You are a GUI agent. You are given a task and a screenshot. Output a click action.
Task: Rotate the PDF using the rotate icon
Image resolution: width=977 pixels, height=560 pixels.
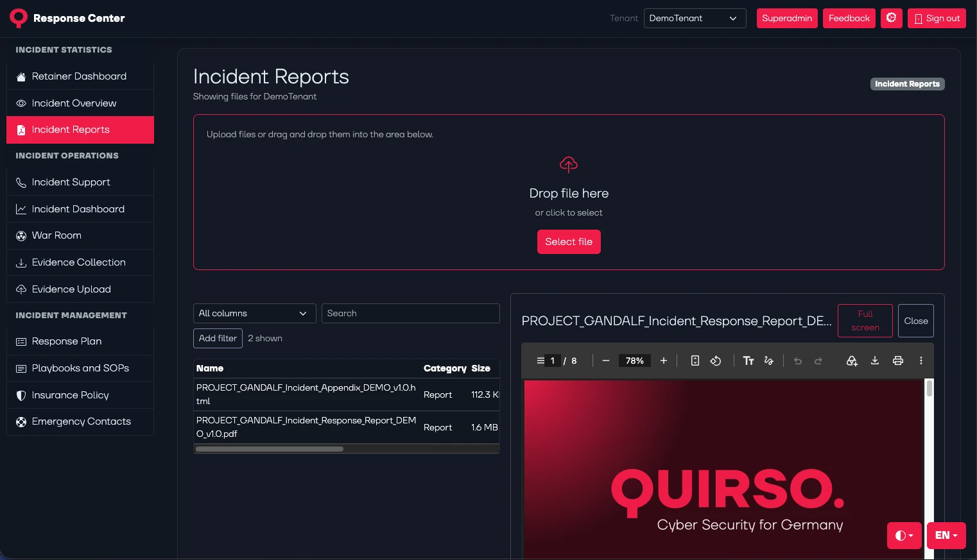click(716, 361)
